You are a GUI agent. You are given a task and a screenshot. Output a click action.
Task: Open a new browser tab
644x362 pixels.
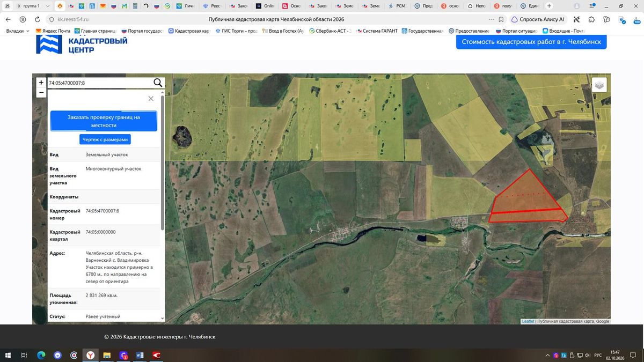(548, 6)
